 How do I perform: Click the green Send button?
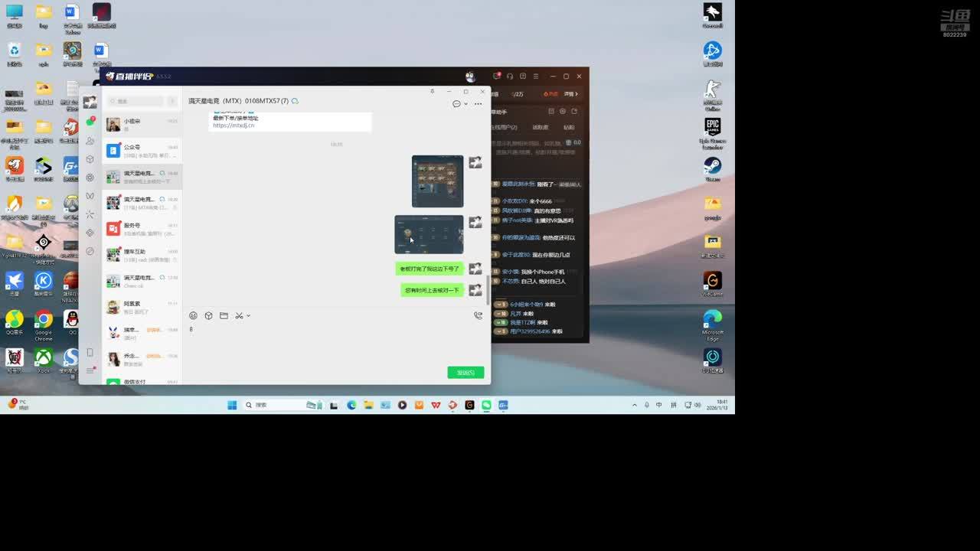pos(465,373)
